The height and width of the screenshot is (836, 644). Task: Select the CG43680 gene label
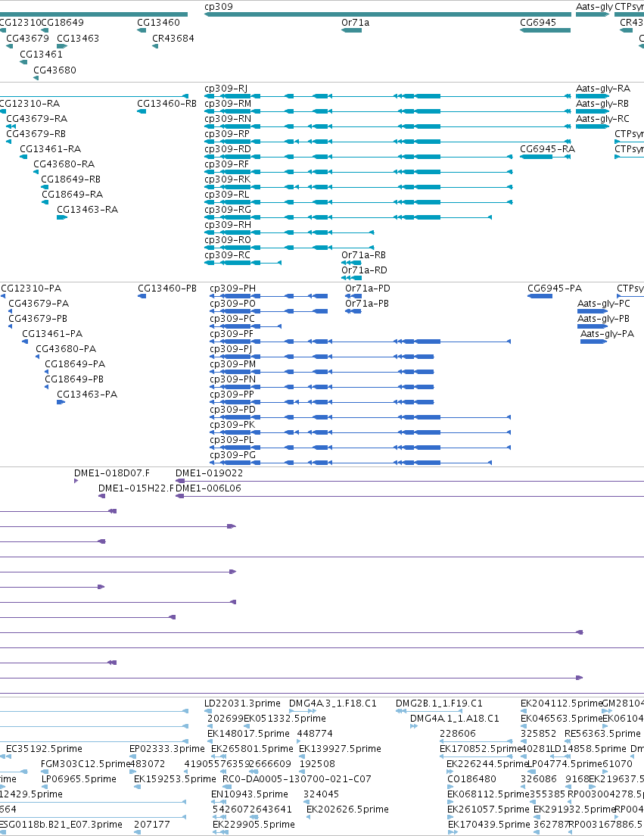(55, 70)
